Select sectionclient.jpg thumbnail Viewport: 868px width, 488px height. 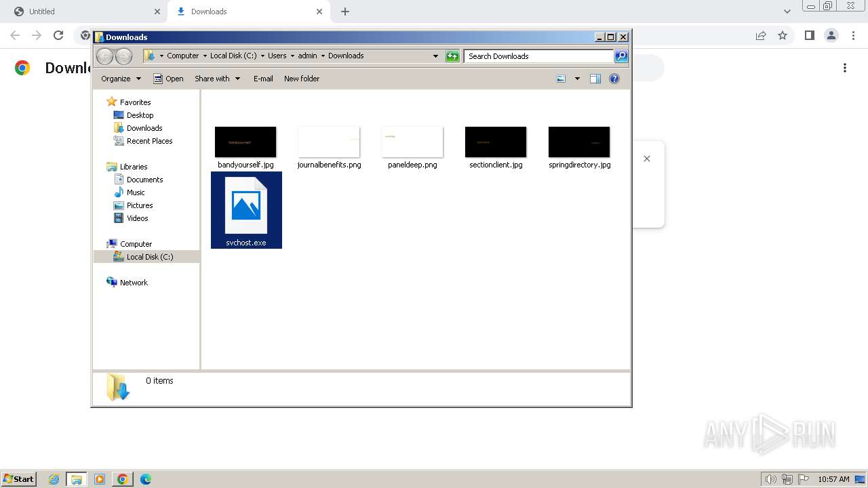click(496, 142)
